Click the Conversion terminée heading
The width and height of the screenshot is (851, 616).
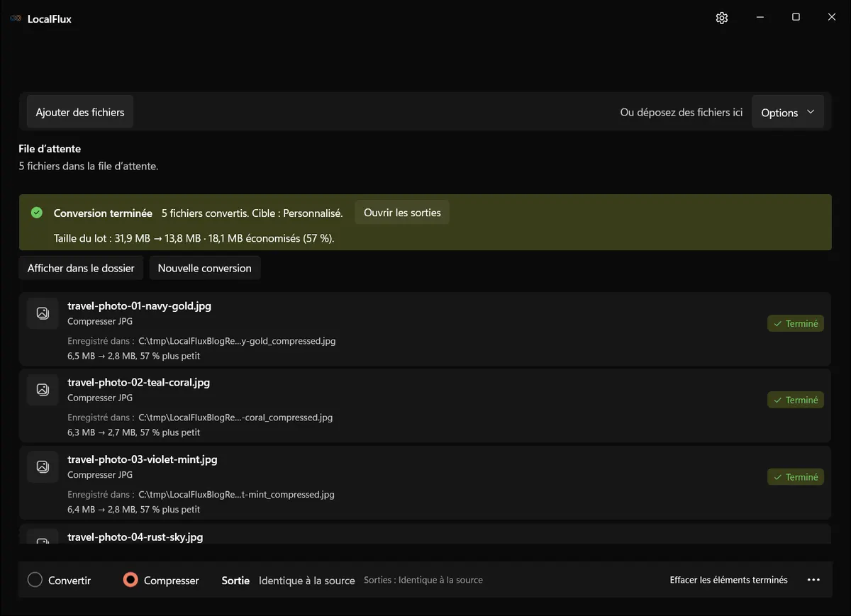[103, 213]
